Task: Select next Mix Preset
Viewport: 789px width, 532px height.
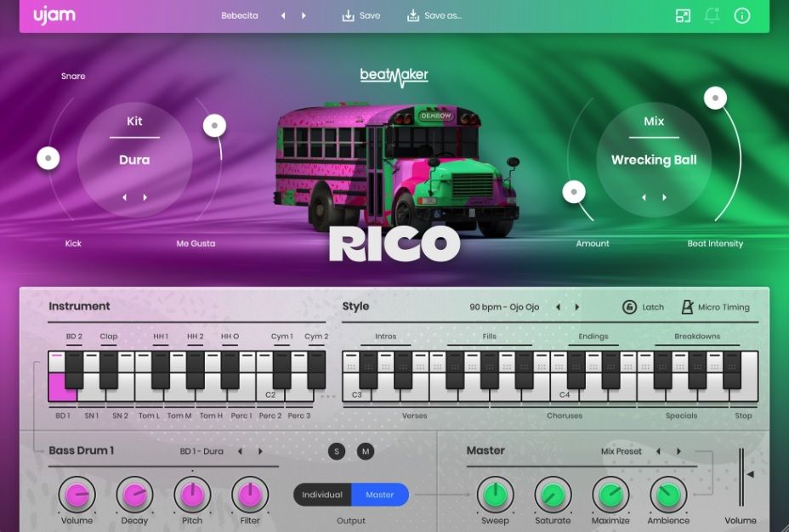Action: click(678, 451)
